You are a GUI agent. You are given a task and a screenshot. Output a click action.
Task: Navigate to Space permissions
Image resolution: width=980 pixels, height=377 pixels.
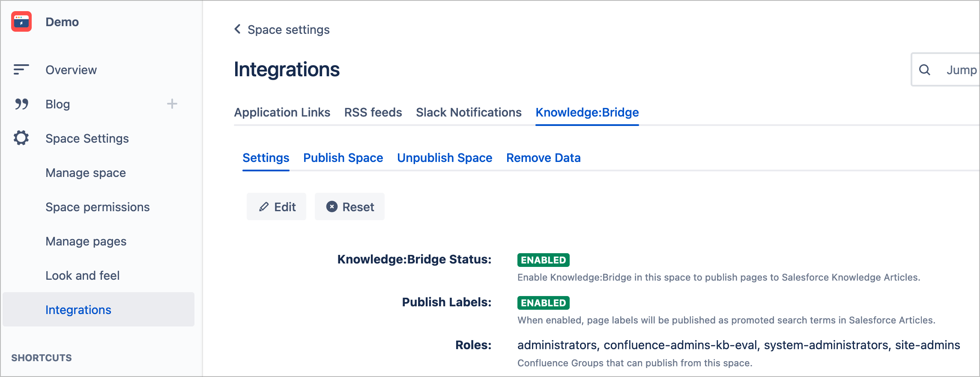[x=98, y=207]
